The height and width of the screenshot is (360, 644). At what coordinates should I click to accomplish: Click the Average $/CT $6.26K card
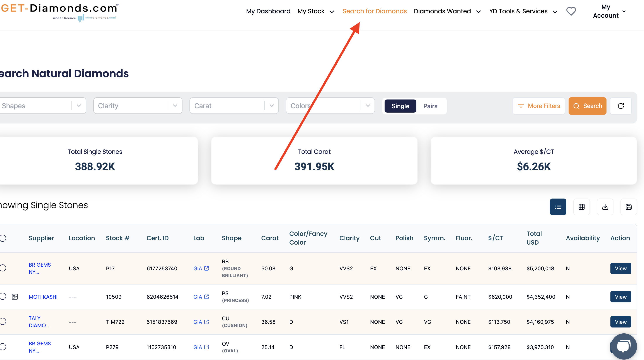click(533, 160)
